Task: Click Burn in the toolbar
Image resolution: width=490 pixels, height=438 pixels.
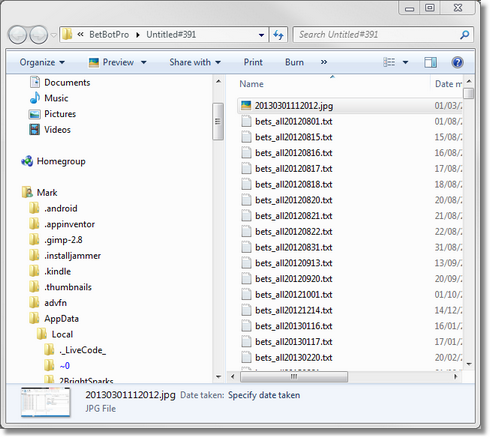Action: click(x=294, y=62)
